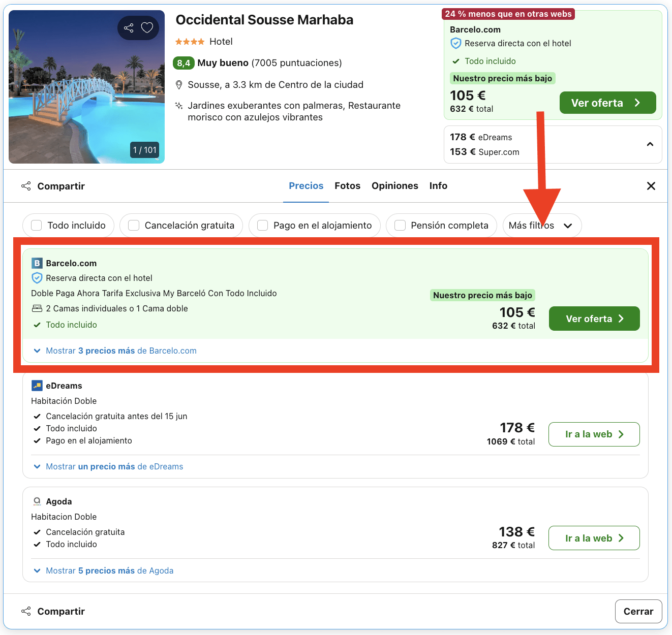Tick the Todo incluido filter checkbox

[x=37, y=226]
